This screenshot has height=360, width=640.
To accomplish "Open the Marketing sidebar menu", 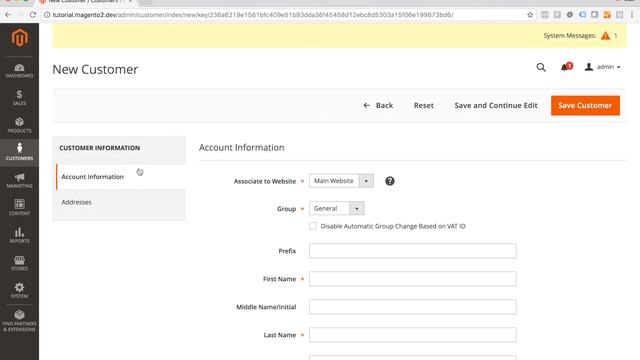I will 19,180.
